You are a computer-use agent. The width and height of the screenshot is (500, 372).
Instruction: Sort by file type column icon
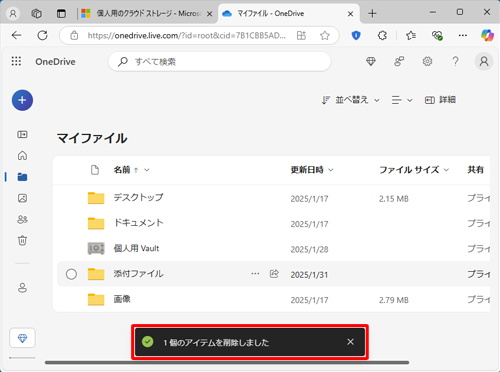tap(95, 170)
